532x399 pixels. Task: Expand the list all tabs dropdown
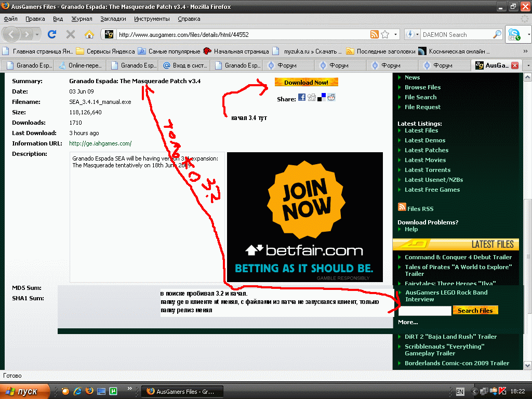[528, 65]
